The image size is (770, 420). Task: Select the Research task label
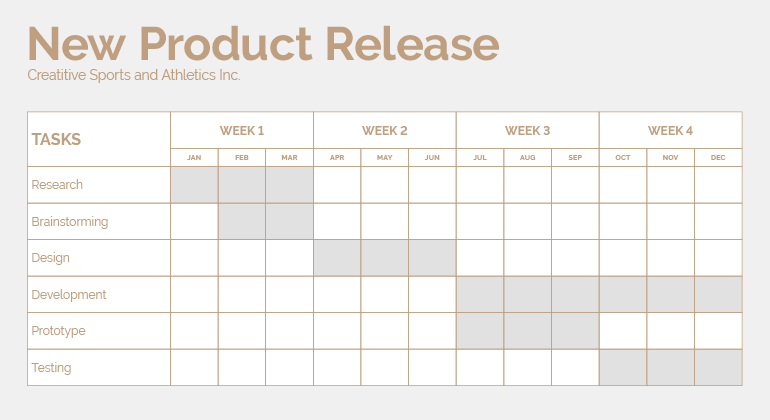coord(57,185)
